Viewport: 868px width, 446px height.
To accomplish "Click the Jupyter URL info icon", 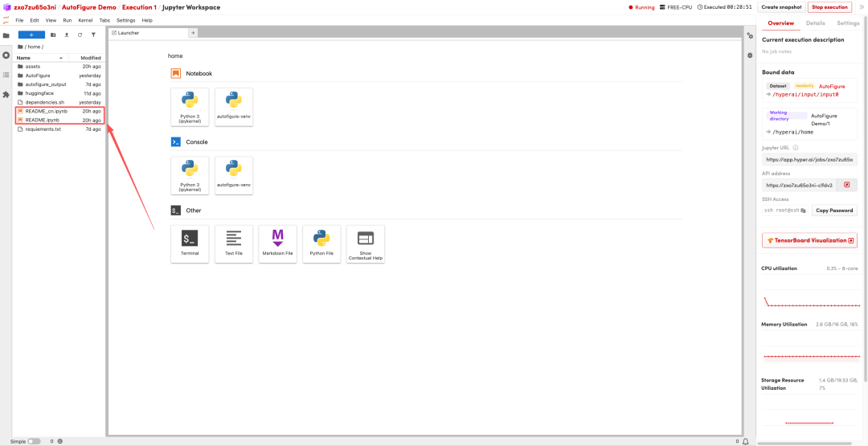I will pos(796,148).
